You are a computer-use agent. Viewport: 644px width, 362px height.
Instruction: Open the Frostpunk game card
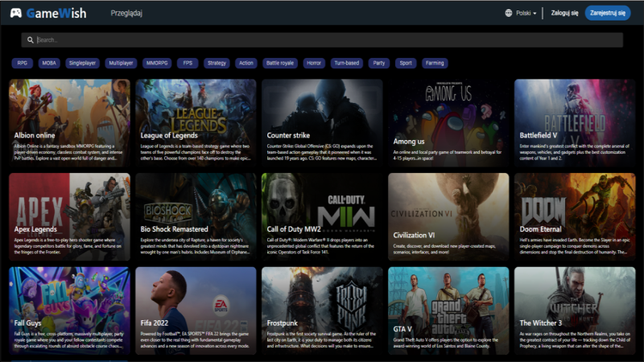coord(322,311)
